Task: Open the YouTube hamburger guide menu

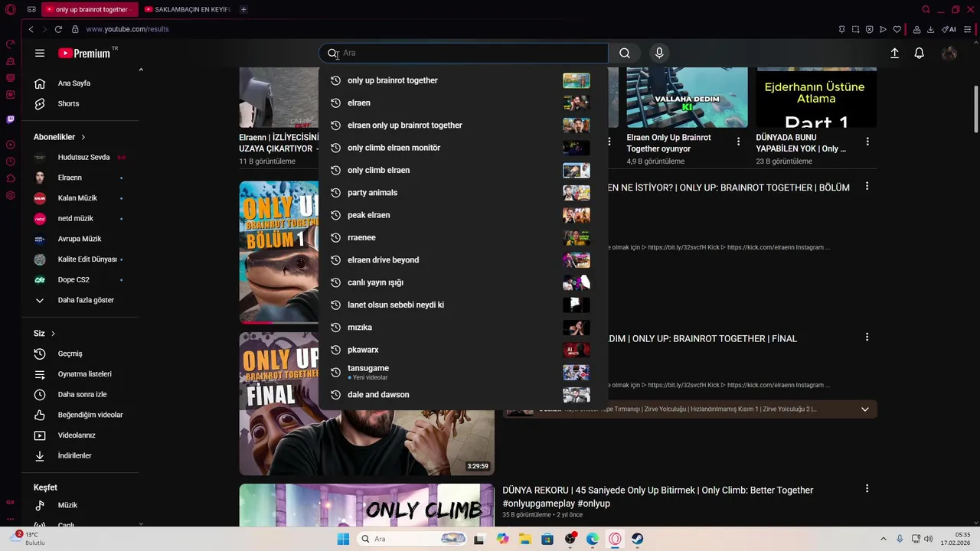Action: tap(40, 53)
